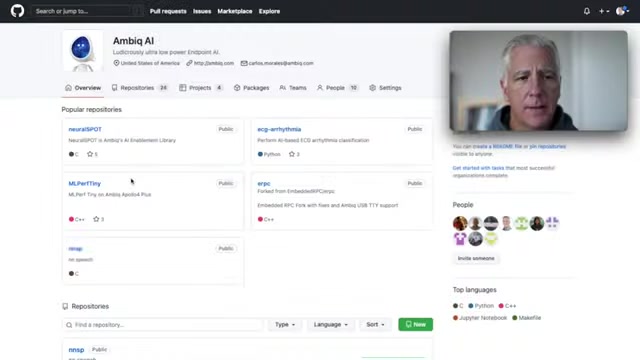The height and width of the screenshot is (360, 640).
Task: Click the Invite someone button
Action: click(x=476, y=258)
